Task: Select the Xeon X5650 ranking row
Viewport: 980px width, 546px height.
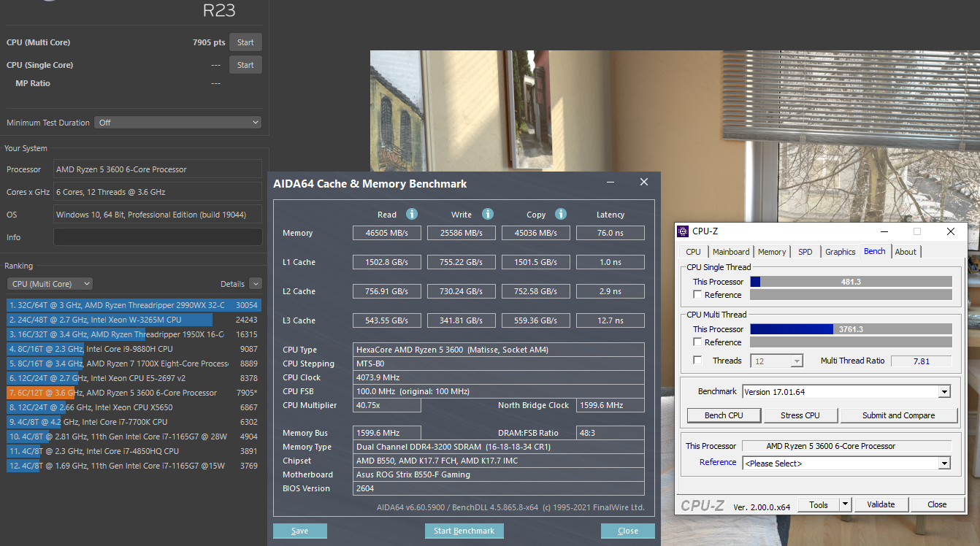Action: (x=134, y=407)
